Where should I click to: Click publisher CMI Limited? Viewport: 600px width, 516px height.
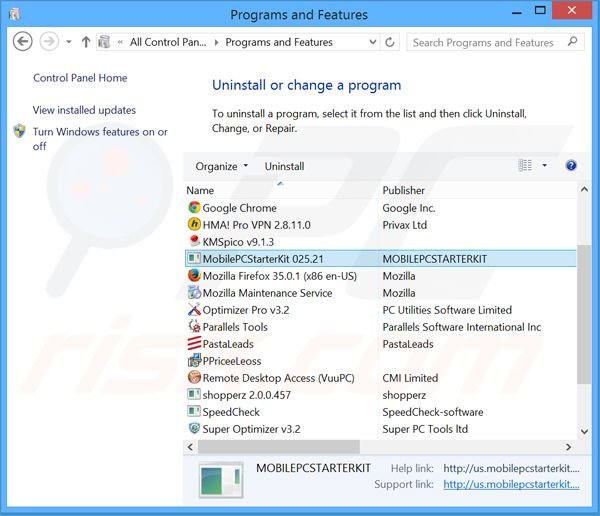(x=410, y=378)
